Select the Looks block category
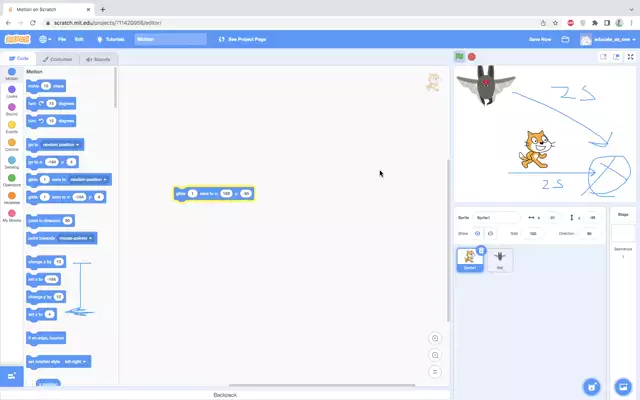 click(11, 92)
